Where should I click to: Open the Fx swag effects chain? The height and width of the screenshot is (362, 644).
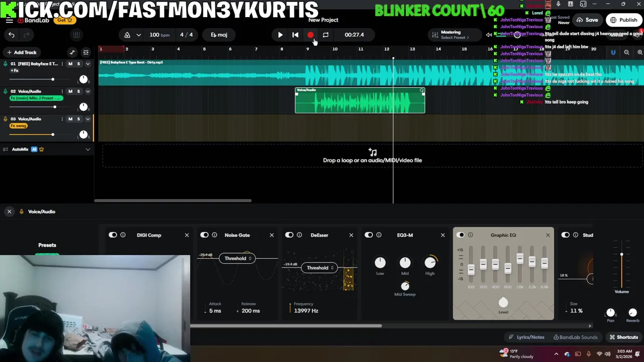tap(19, 126)
